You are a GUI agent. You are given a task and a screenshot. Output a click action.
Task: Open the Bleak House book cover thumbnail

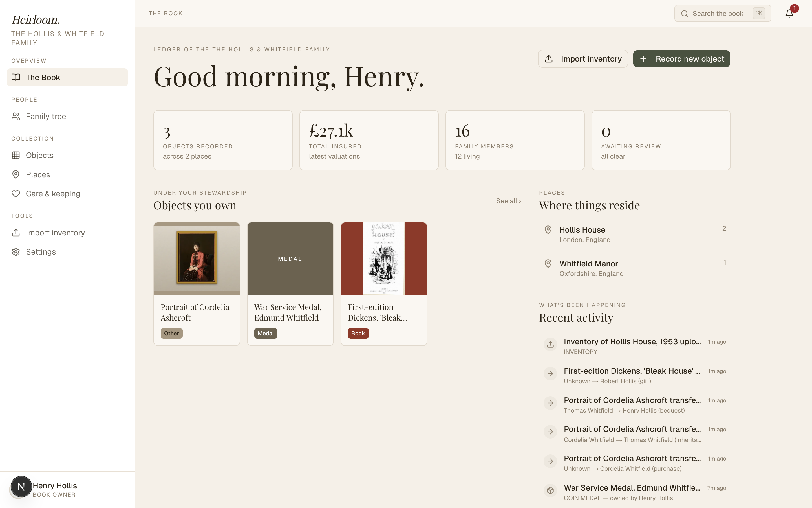point(384,258)
